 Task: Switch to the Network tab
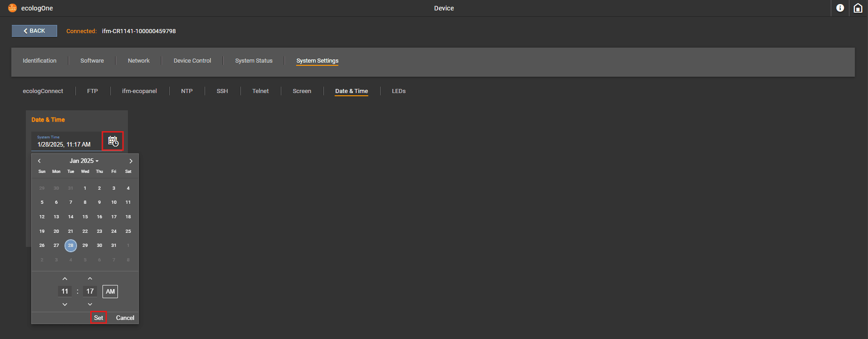(x=138, y=61)
